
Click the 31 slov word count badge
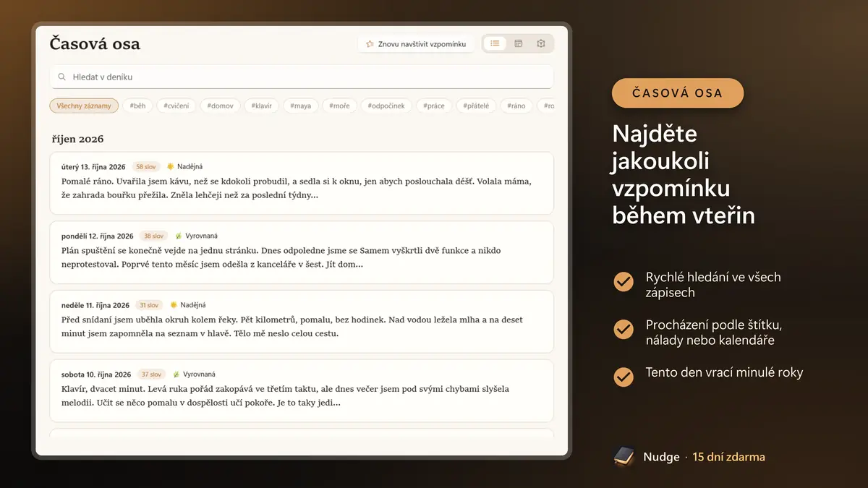[149, 305]
